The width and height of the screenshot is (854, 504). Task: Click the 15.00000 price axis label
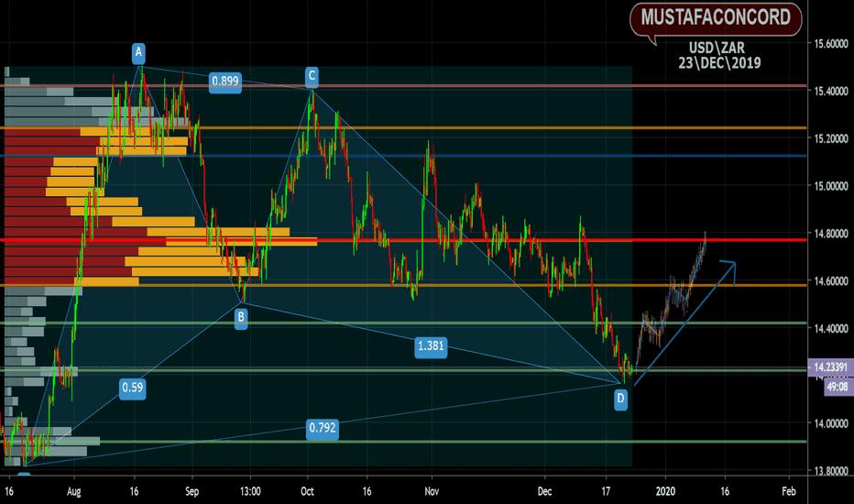tap(830, 186)
